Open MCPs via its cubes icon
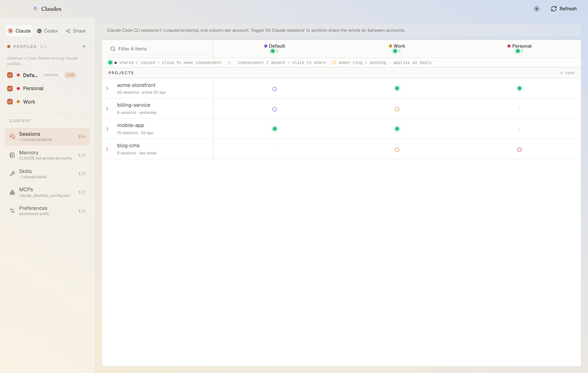 (12, 192)
